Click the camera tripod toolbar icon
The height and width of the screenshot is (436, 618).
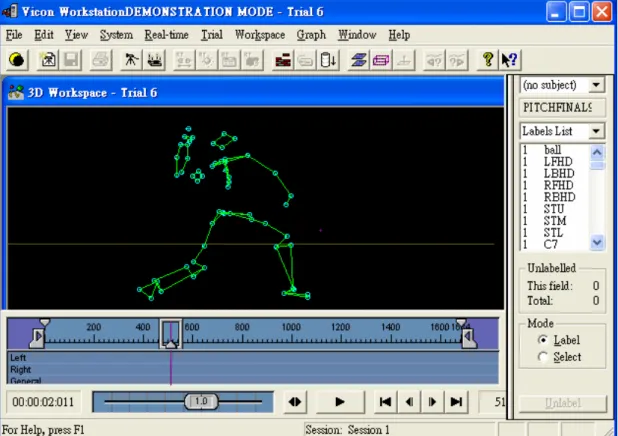click(x=131, y=60)
